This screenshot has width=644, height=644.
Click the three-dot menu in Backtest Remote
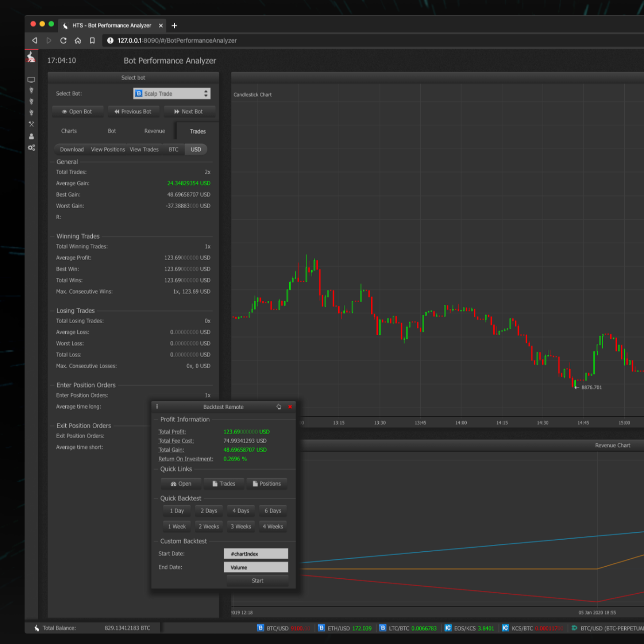coord(157,407)
